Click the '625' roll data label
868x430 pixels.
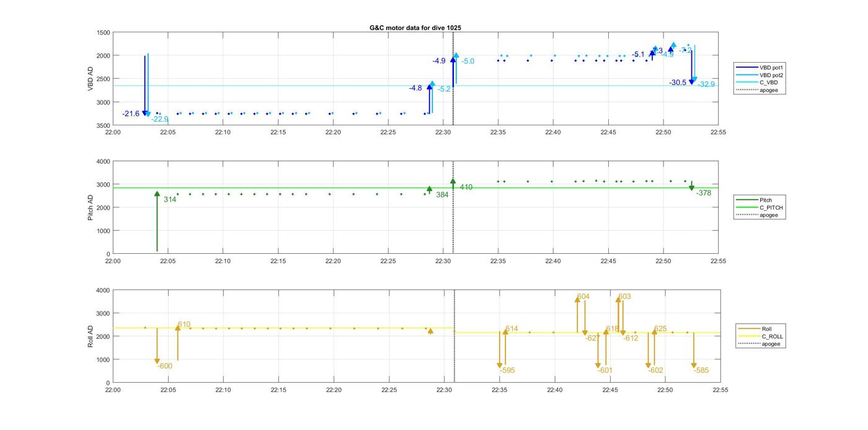(661, 329)
